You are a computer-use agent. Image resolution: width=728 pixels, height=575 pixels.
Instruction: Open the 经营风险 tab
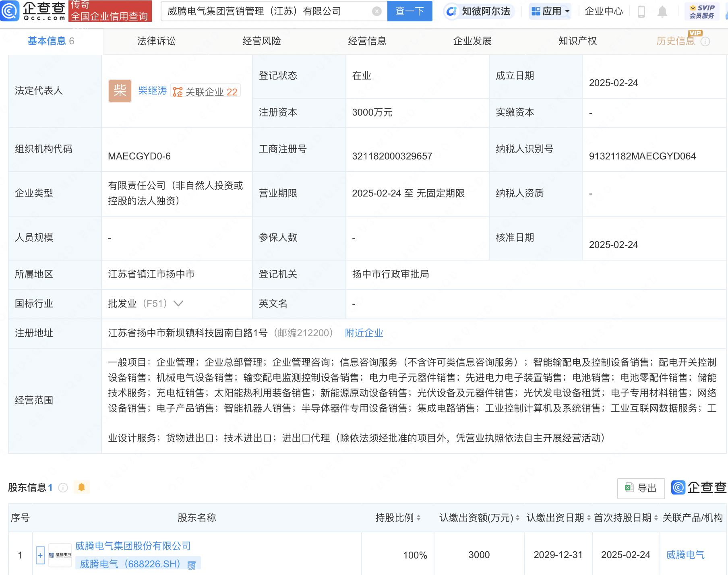point(262,41)
